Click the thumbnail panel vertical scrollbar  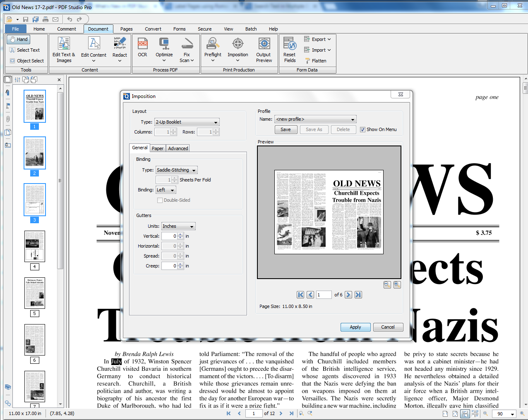click(60, 180)
